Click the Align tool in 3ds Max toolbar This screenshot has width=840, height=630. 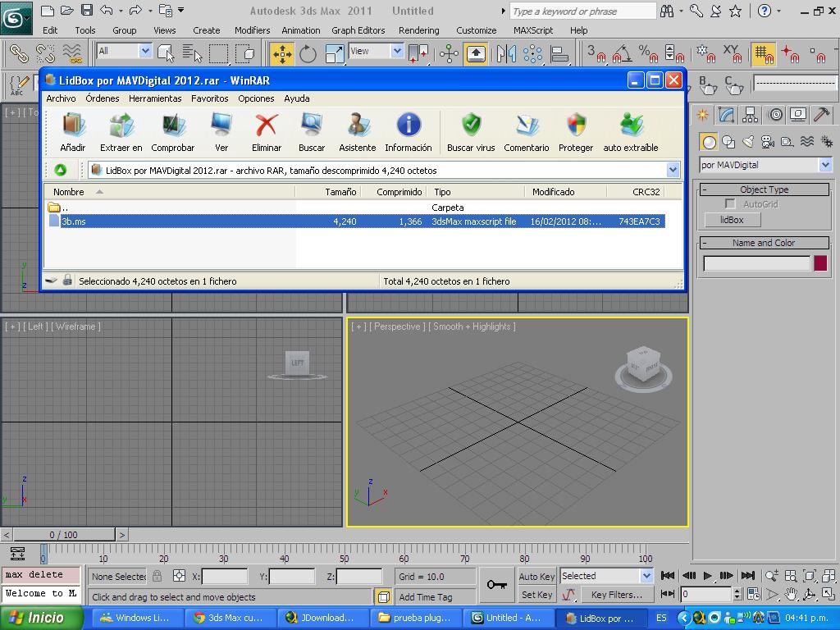559,53
